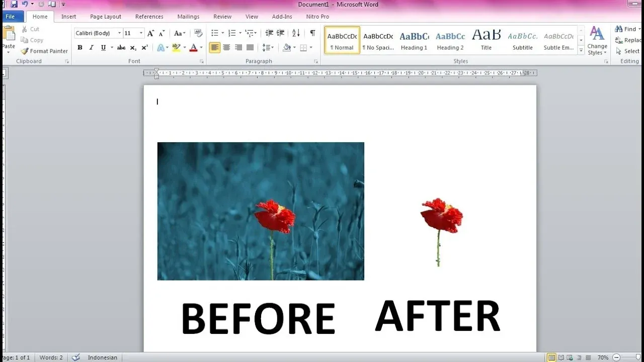This screenshot has width=644, height=362.
Task: Select the text highlight color swatch
Action: tap(177, 47)
